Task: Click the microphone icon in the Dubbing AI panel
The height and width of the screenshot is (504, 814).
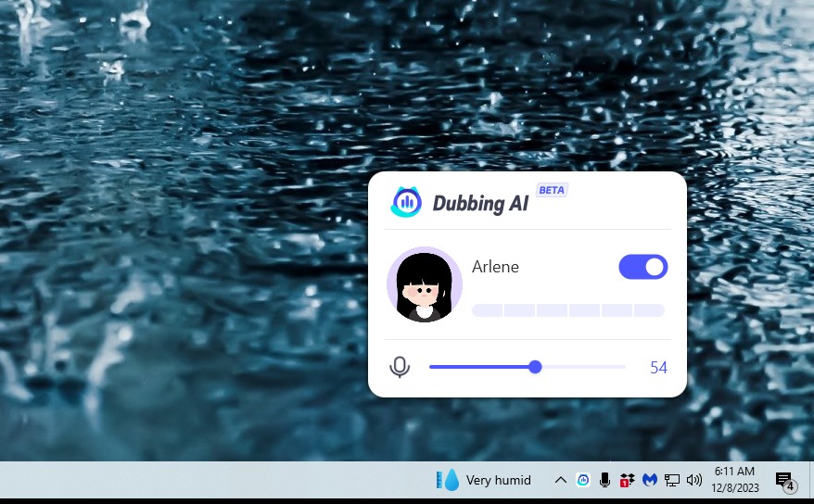Action: [400, 367]
